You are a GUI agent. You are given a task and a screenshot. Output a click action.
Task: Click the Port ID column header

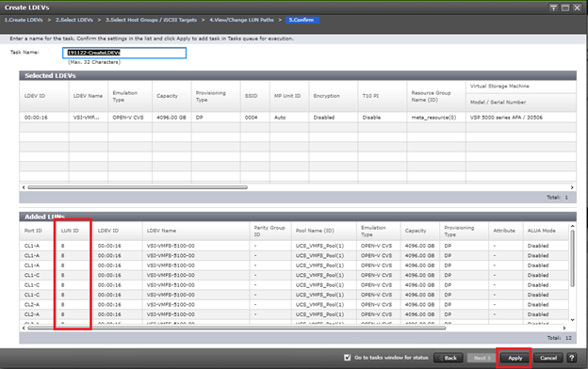point(38,231)
